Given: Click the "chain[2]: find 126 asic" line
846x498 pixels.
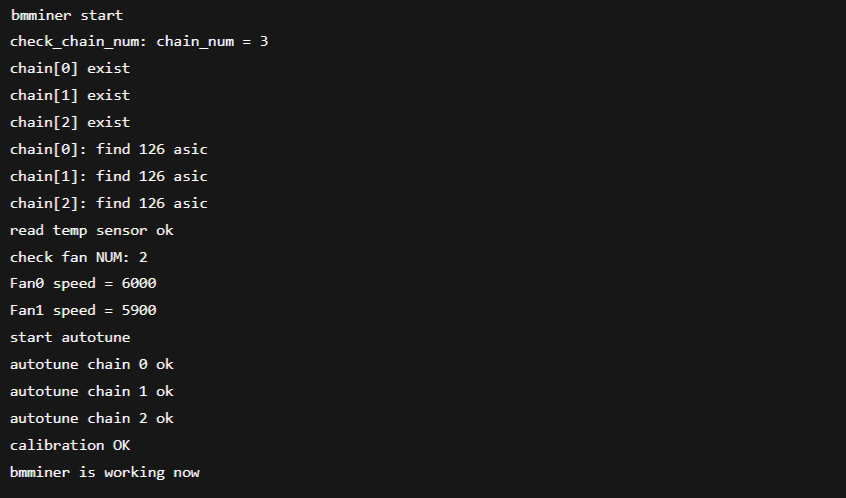Looking at the screenshot, I should (109, 203).
